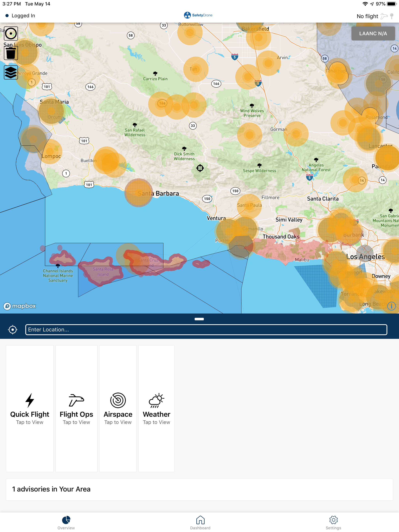Open the Airspace card

(118, 409)
